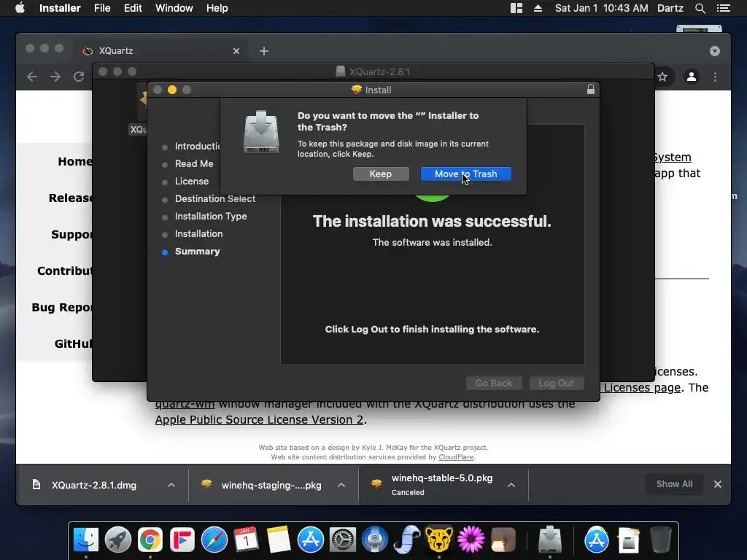Open System Preferences from the Dock
Viewport: 747px width, 560px height.
pyautogui.click(x=343, y=540)
